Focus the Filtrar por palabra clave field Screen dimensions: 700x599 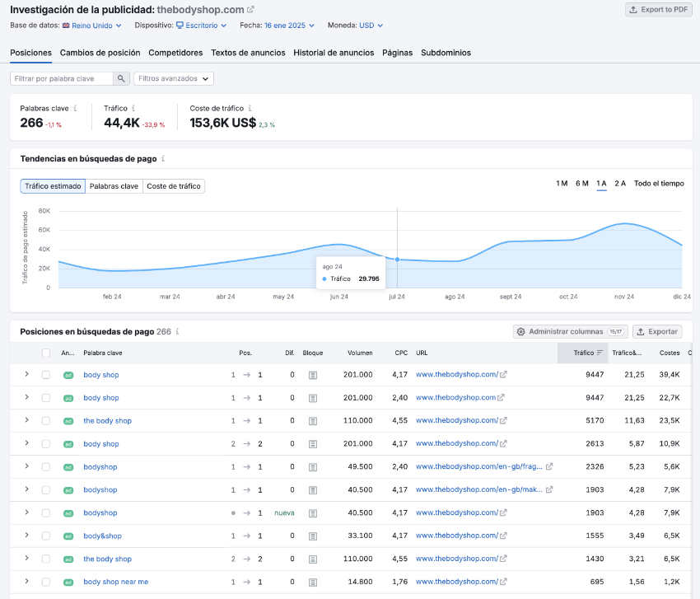click(62, 78)
